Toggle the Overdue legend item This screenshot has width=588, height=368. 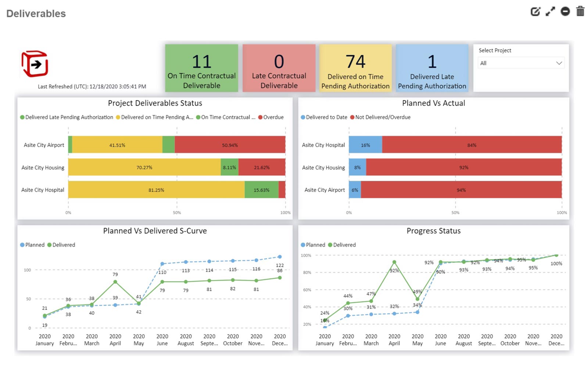[x=271, y=117]
